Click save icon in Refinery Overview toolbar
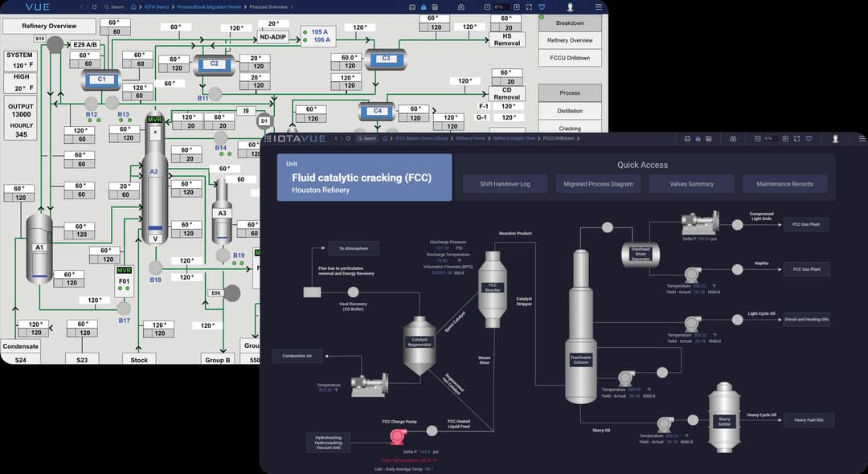 pyautogui.click(x=435, y=7)
